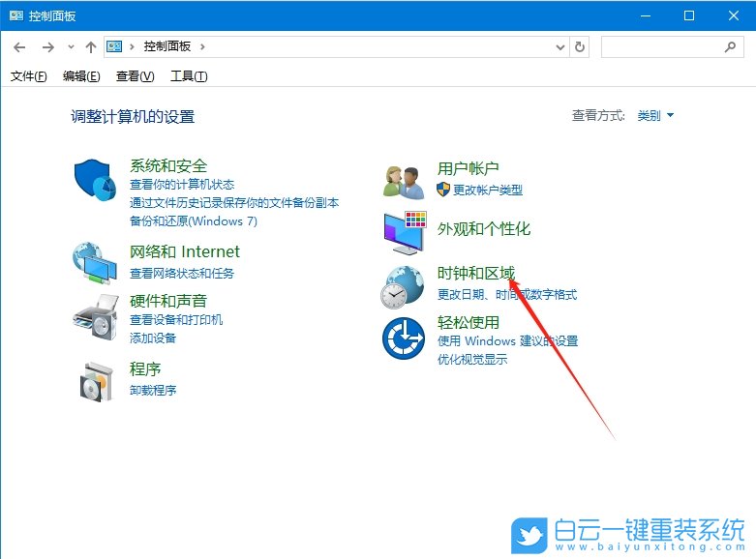The height and width of the screenshot is (559, 756).
Task: Open 备份和还原(Windows 7) link
Action: (x=194, y=221)
